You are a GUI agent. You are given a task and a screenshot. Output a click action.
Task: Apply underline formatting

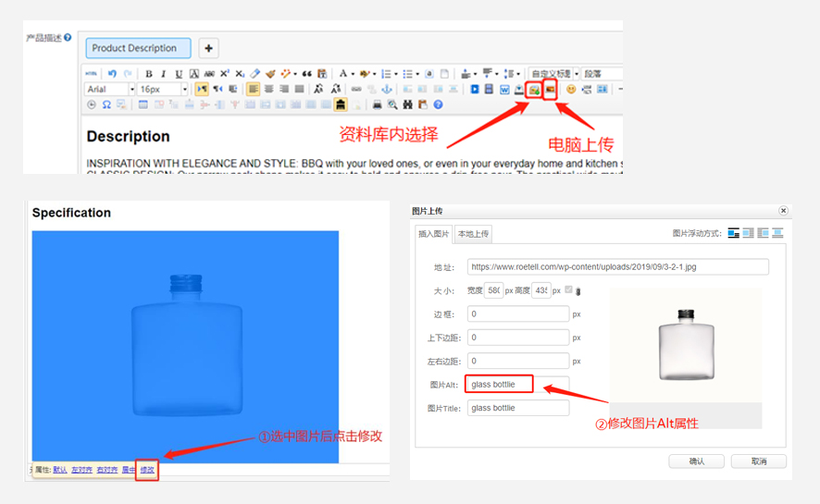click(x=179, y=74)
